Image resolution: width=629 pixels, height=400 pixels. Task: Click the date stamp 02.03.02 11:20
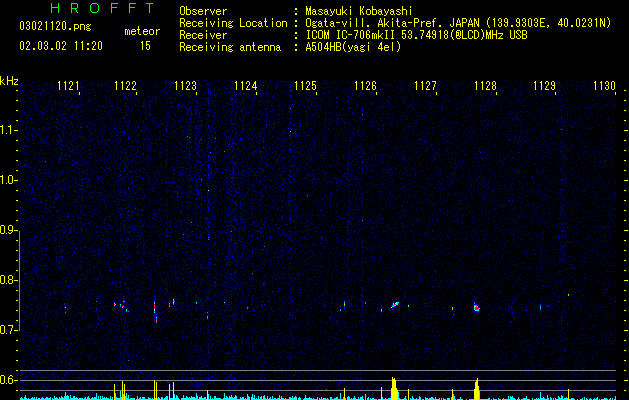point(61,46)
